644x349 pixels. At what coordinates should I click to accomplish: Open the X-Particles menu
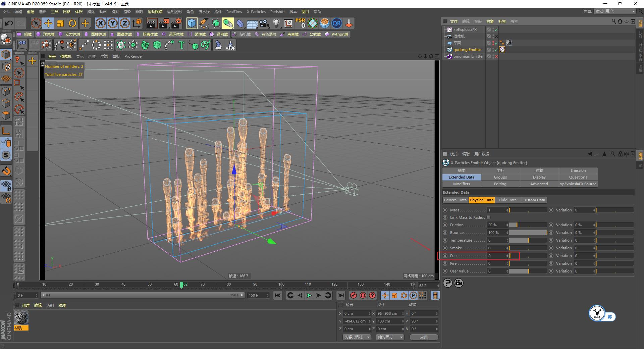[256, 11]
